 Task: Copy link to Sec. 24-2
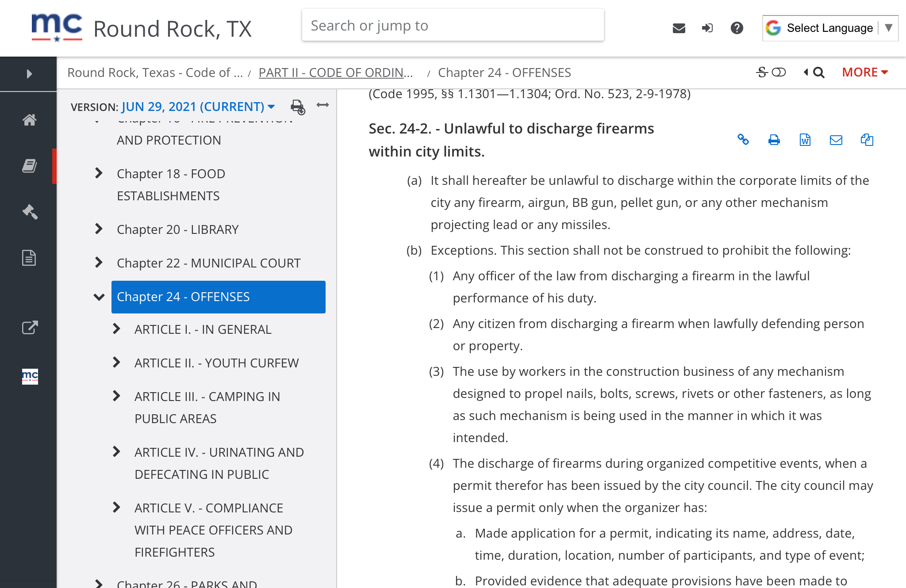[x=743, y=140]
